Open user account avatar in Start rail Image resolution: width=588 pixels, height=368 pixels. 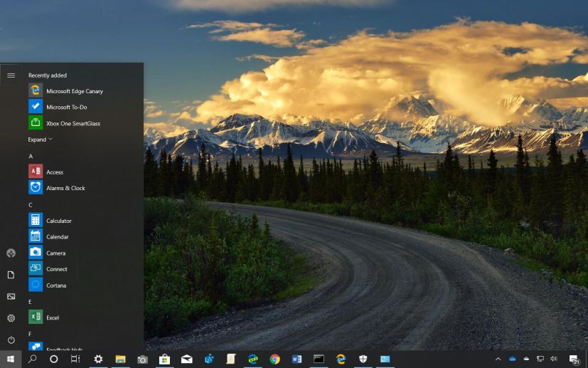pos(11,253)
